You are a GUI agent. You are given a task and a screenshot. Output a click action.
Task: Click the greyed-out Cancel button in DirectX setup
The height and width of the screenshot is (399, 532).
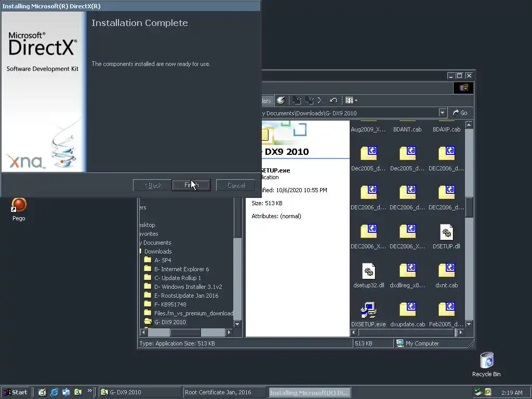pyautogui.click(x=235, y=185)
